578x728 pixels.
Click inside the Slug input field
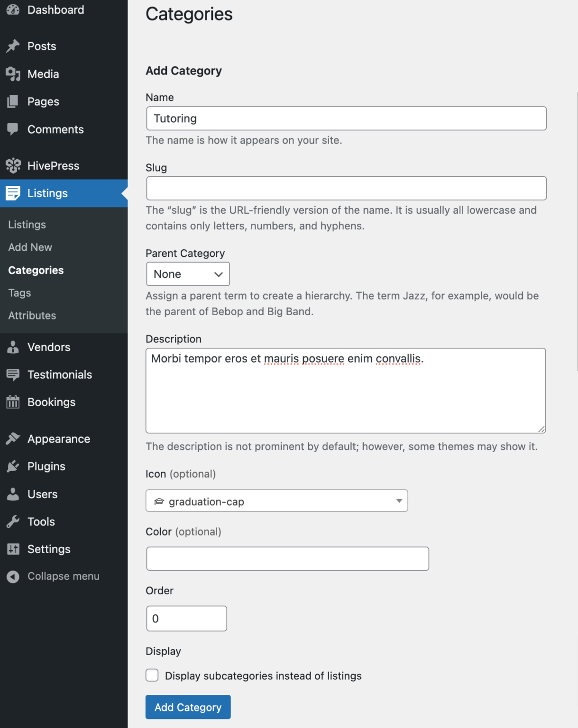(346, 188)
